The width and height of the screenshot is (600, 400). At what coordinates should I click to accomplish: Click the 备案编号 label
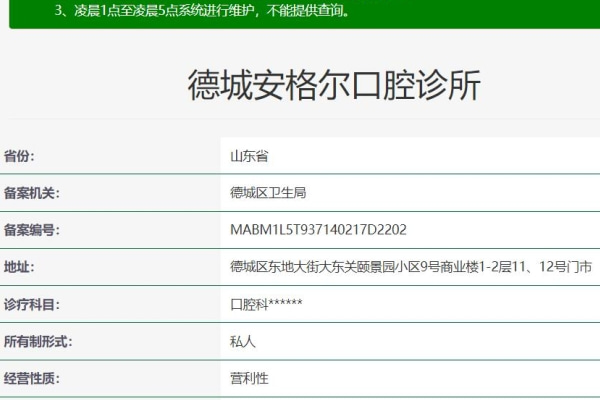click(32, 230)
